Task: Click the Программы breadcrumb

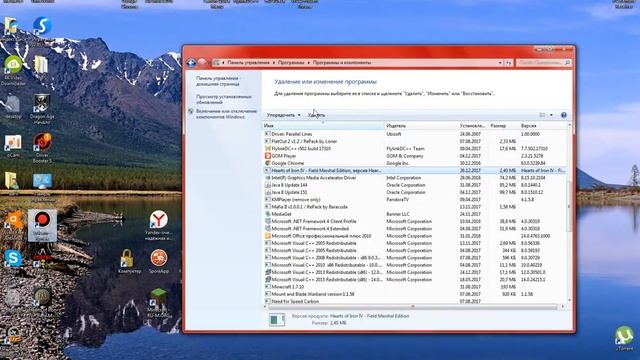Action: [291, 62]
